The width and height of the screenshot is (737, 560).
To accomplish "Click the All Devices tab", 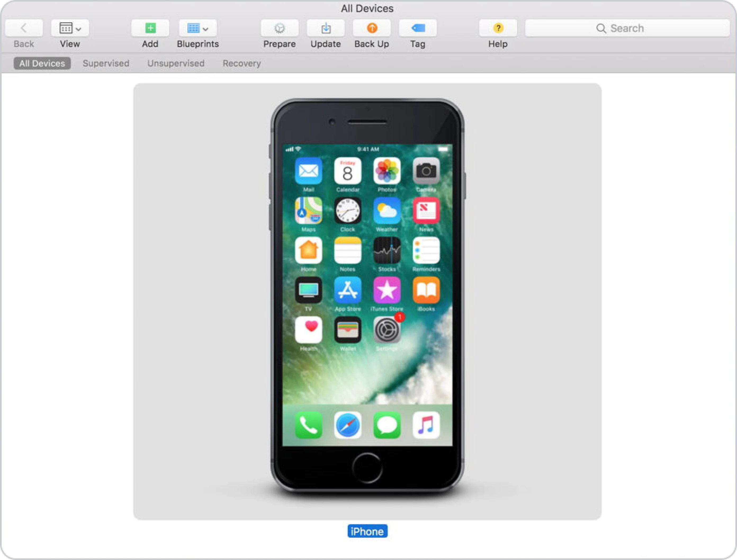I will coord(42,63).
